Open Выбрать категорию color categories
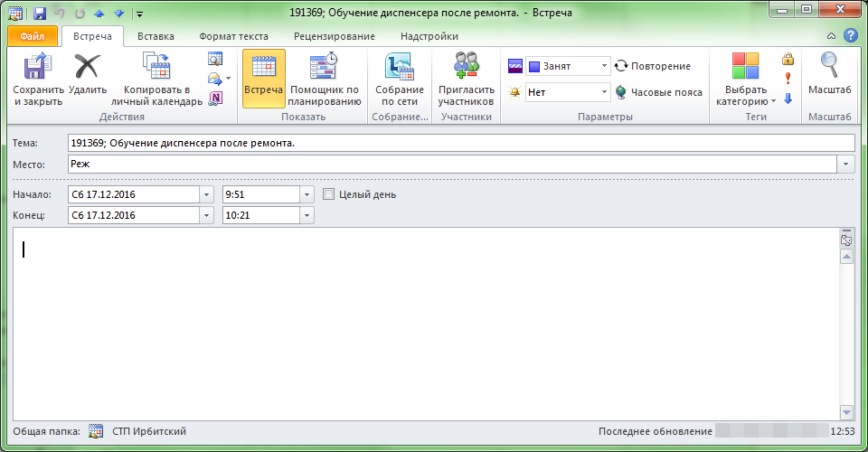This screenshot has height=452, width=868. click(x=746, y=81)
